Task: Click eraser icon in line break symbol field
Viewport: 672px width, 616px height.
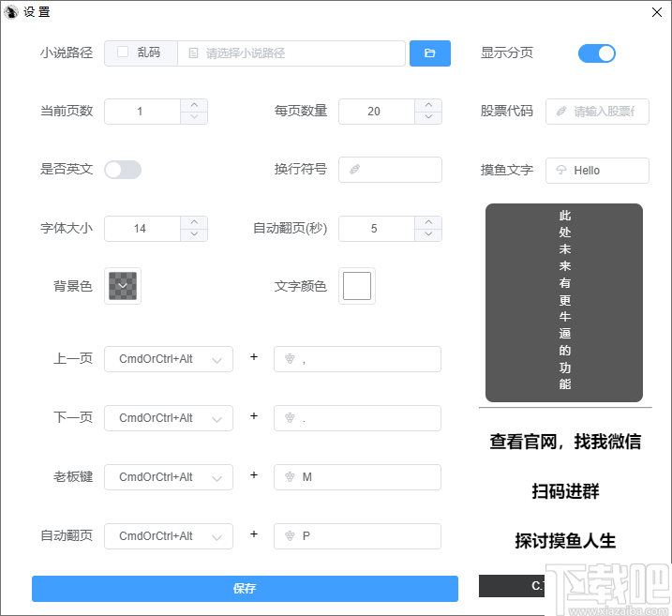Action: [354, 170]
